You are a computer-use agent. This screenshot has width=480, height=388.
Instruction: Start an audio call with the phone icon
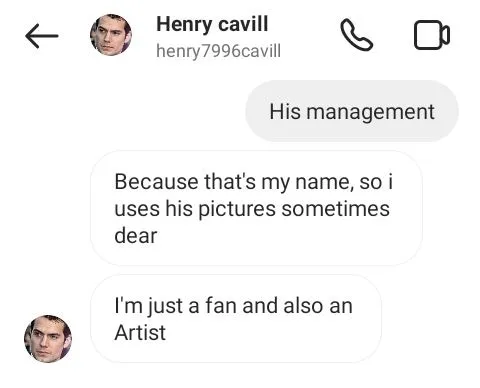356,35
